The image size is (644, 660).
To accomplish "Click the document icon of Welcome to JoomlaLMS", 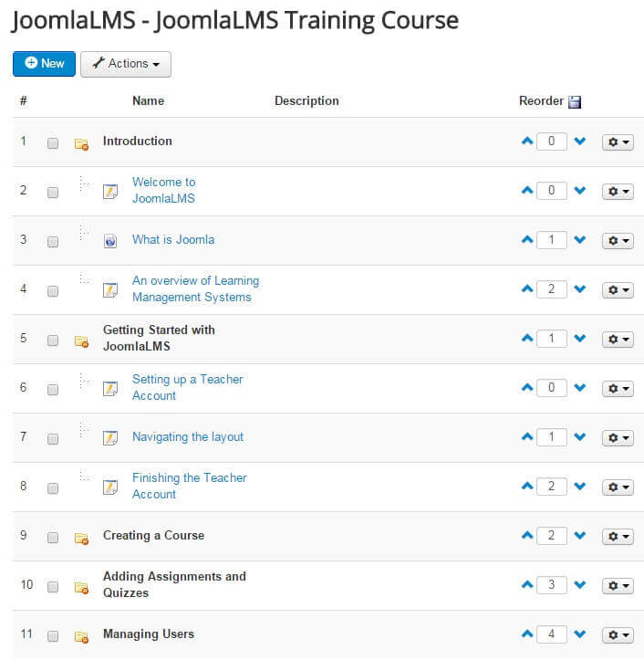I will [110, 192].
